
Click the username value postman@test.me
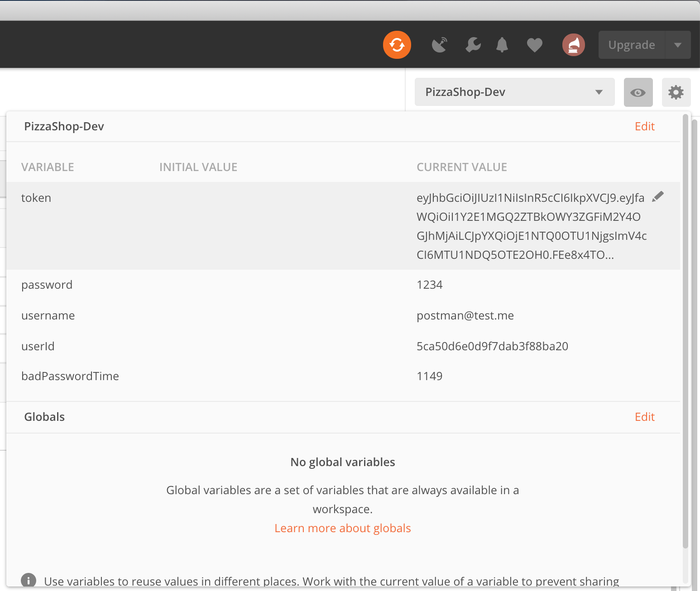[465, 315]
